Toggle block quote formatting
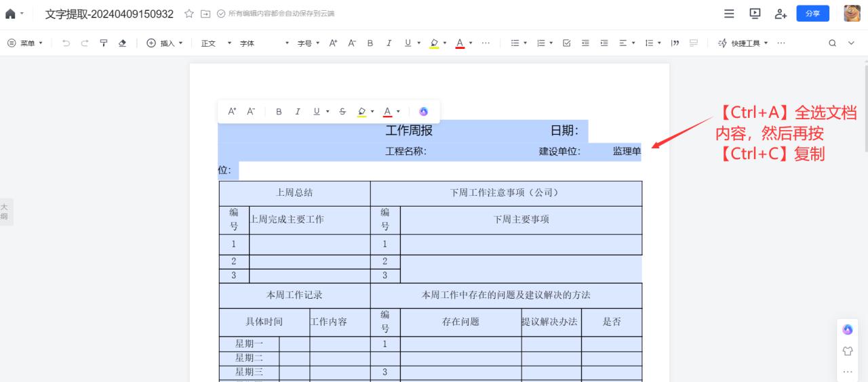Viewport: 868px width, 382px height. coord(675,43)
